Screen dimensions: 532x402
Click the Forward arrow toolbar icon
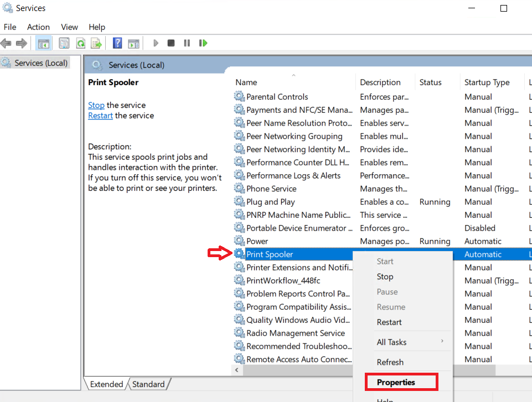22,43
